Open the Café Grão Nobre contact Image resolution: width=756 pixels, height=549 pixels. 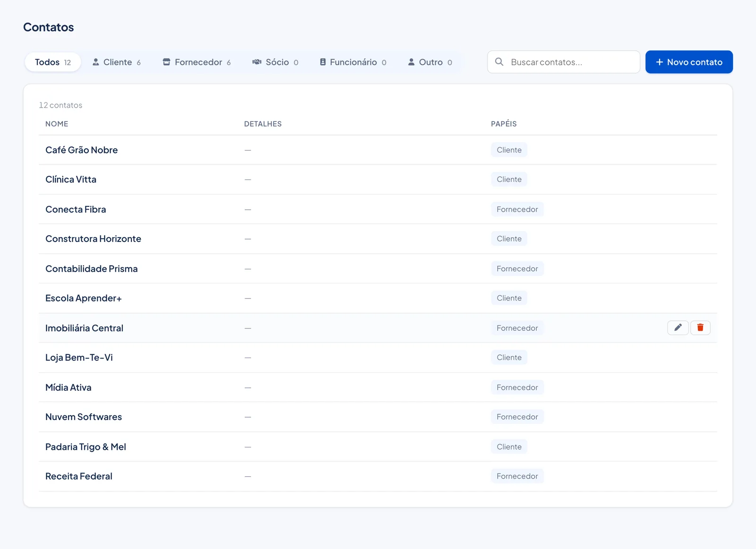[81, 150]
